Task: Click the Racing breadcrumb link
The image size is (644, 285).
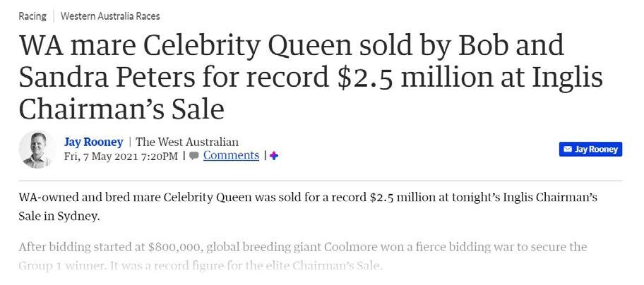Action: pos(32,15)
